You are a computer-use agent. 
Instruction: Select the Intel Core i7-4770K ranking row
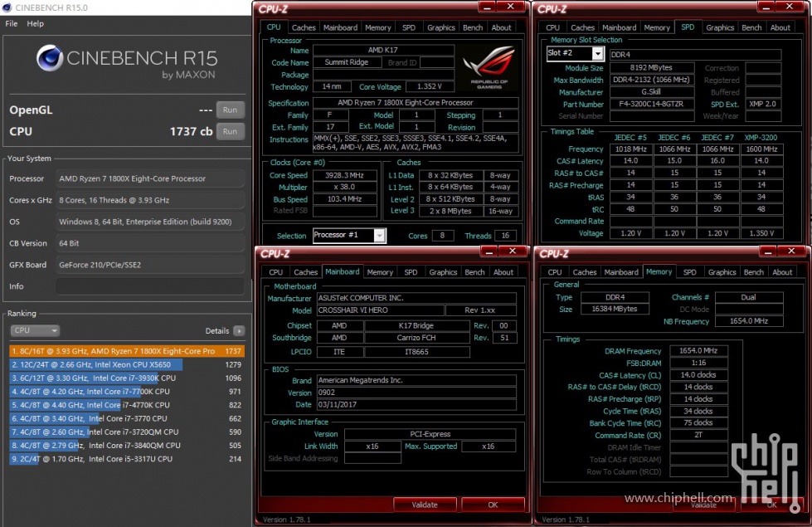[127, 405]
